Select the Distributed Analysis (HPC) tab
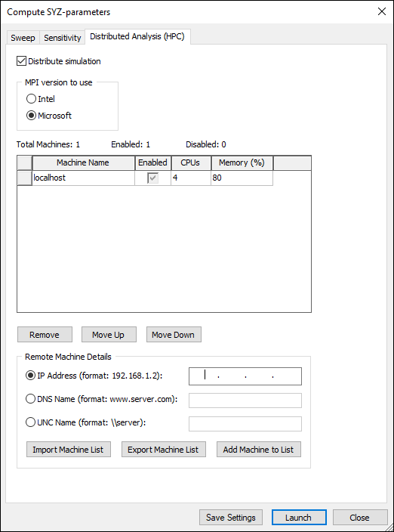Viewport: 394px width, 532px height. (x=137, y=36)
